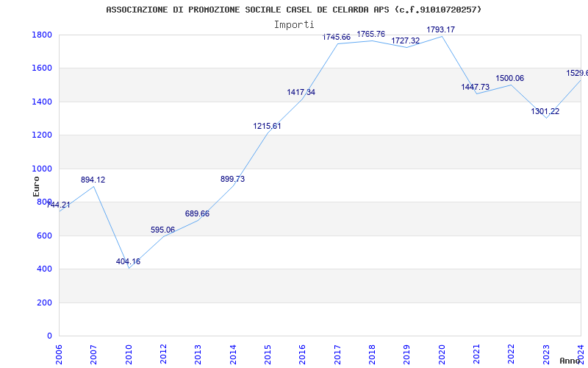
Task: Click the 2006 x-axis year label
Action: (59, 354)
